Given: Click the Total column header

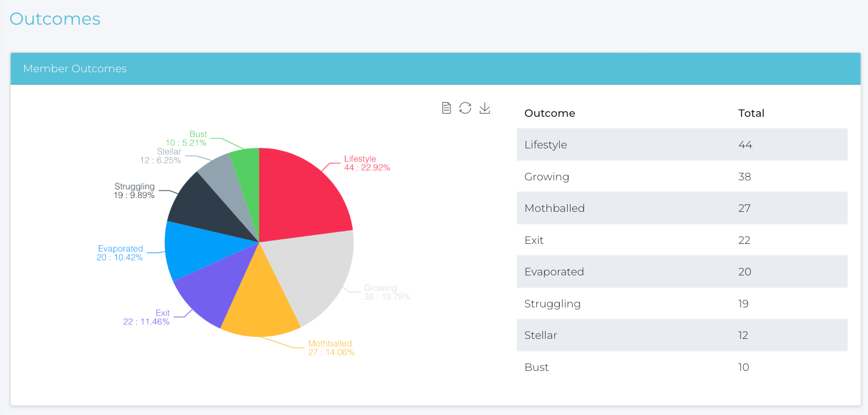Looking at the screenshot, I should (x=751, y=113).
